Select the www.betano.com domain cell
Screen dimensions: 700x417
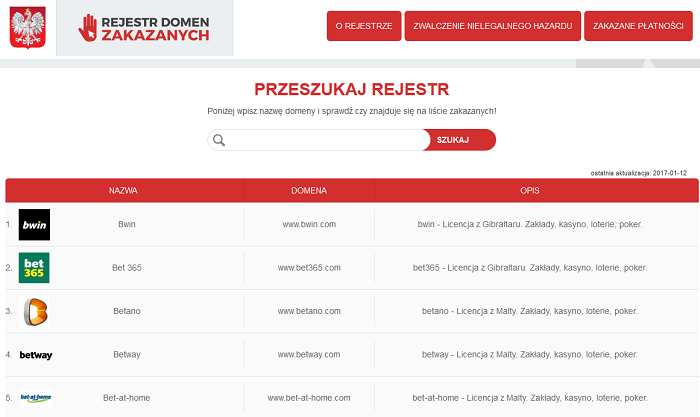click(x=309, y=311)
